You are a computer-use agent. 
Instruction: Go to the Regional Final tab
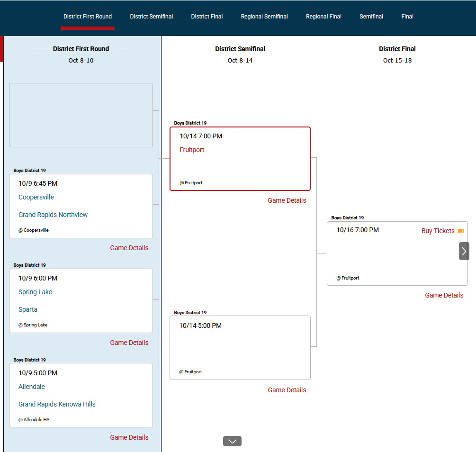point(323,17)
